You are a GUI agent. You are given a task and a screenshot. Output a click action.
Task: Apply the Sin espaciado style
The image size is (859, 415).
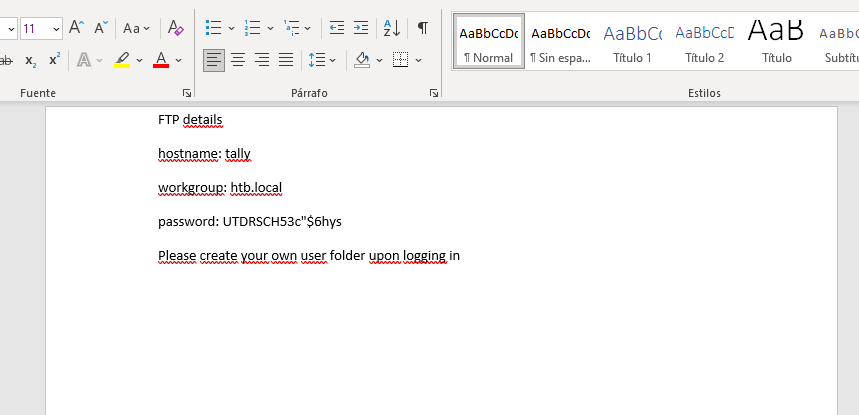[x=560, y=42]
